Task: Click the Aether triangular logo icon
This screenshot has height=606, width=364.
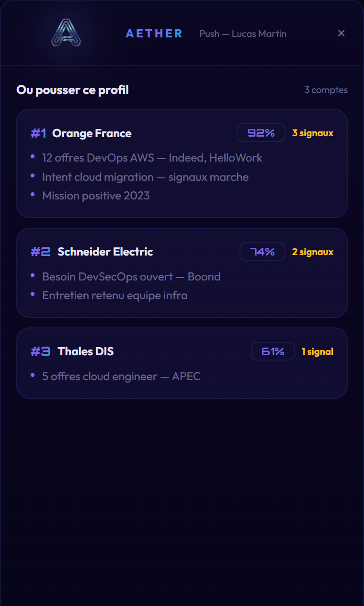Action: click(66, 33)
